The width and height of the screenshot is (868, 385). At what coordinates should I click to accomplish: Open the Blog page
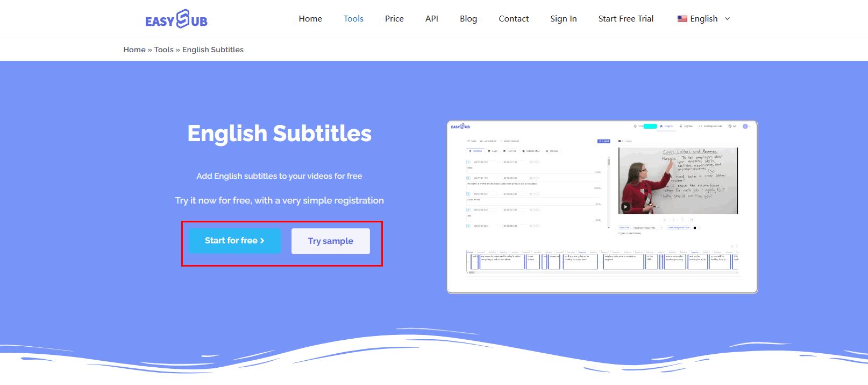468,19
